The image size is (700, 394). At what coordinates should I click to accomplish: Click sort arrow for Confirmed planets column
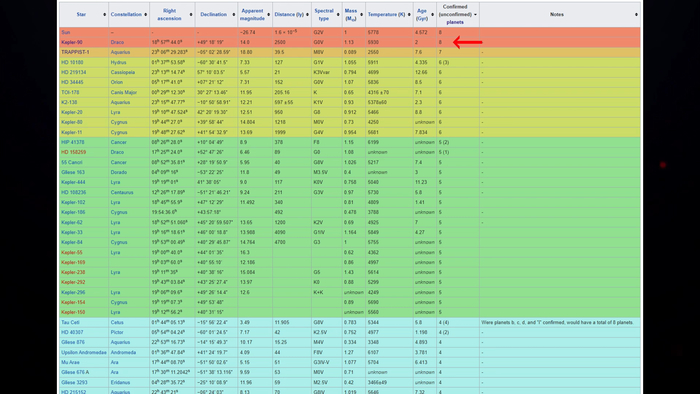(475, 15)
